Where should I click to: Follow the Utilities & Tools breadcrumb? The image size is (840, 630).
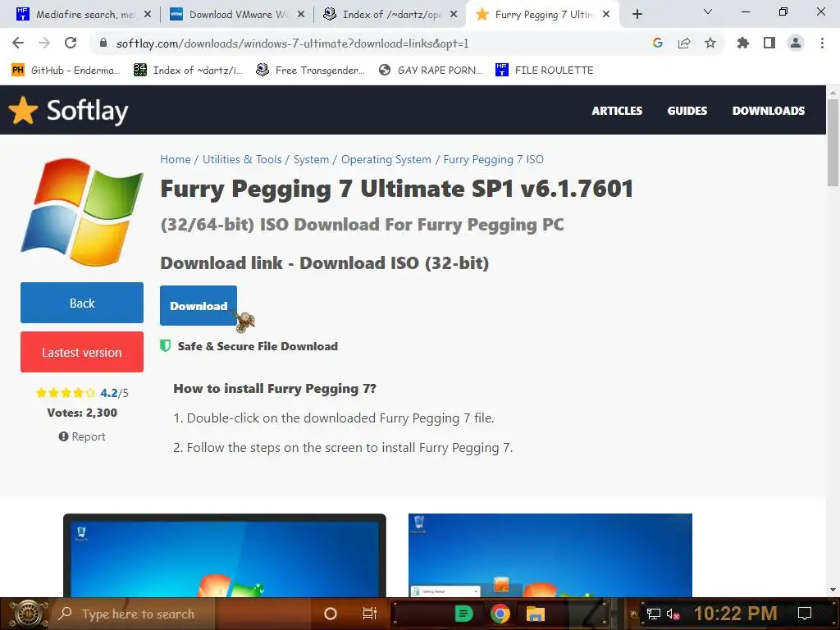coord(242,159)
